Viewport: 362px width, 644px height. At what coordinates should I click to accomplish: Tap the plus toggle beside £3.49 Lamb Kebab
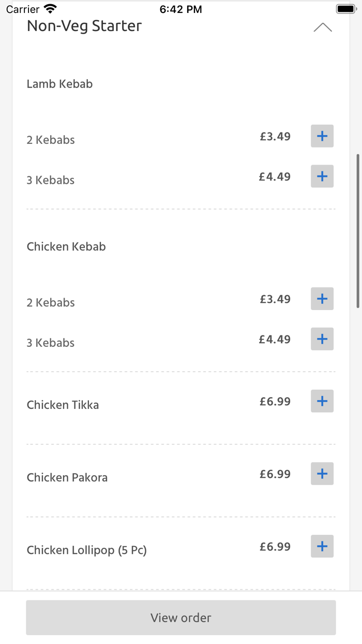click(x=322, y=136)
